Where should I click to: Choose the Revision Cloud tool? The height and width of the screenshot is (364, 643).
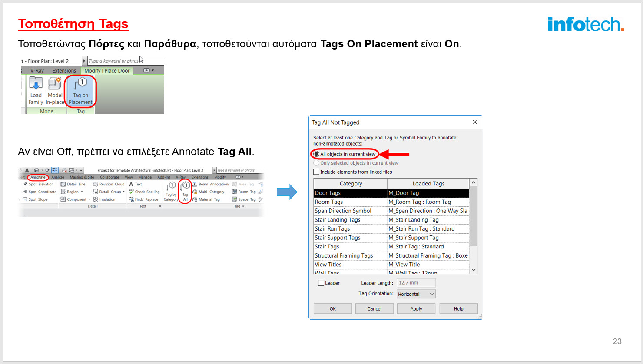point(109,184)
